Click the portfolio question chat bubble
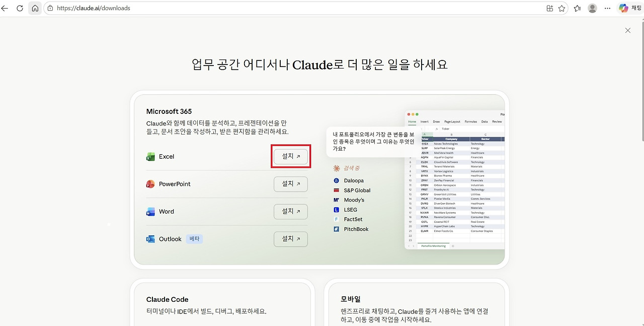This screenshot has height=326, width=644. (x=373, y=142)
